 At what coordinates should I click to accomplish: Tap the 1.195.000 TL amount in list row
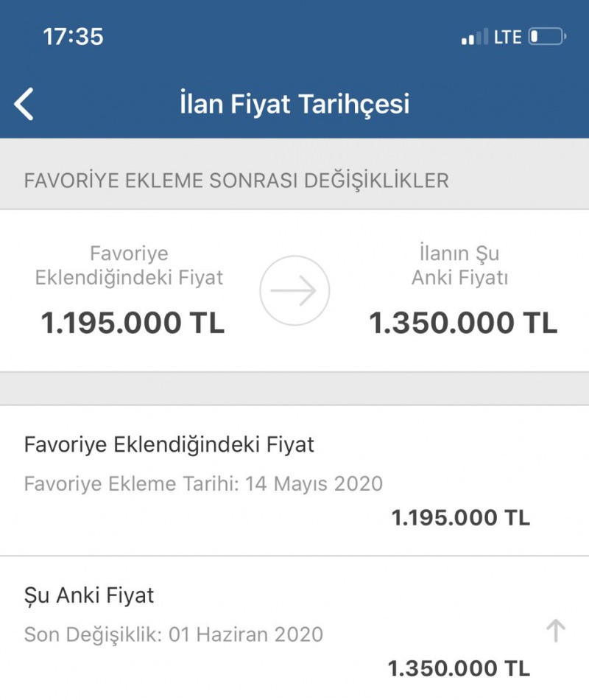461,518
